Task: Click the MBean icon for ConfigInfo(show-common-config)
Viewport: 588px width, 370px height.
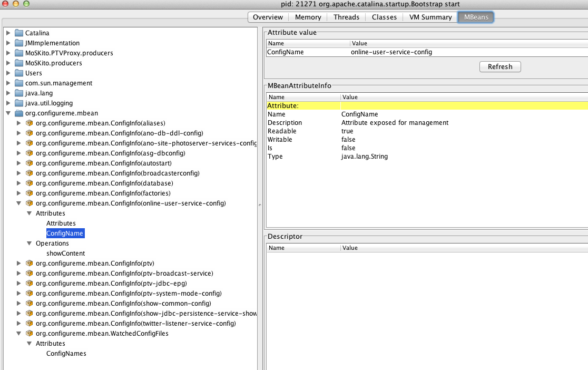Action: pos(30,303)
